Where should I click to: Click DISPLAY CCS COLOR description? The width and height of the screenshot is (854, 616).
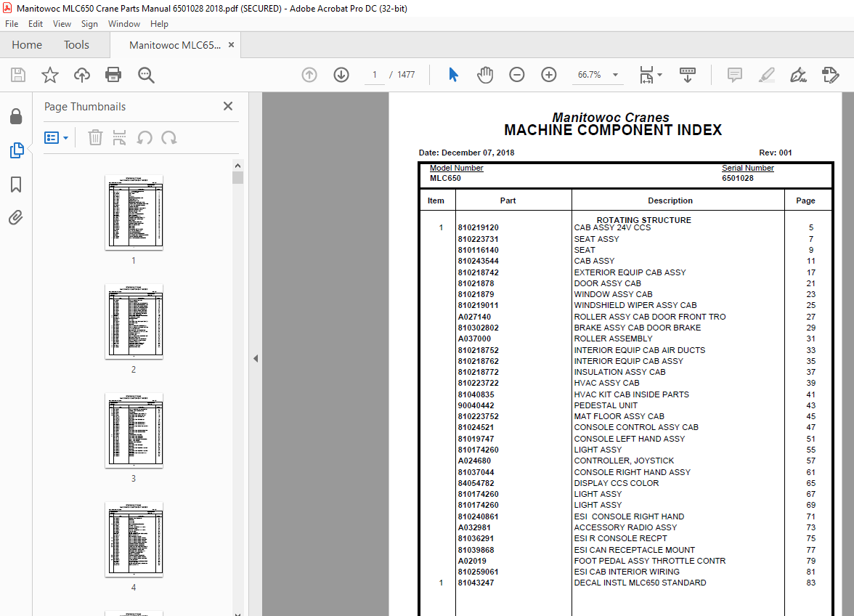[617, 483]
